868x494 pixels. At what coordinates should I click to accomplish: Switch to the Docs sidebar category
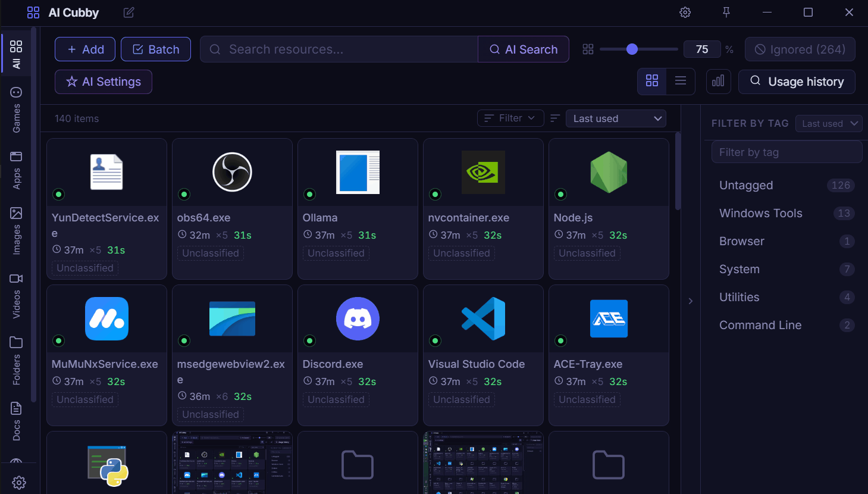16,421
